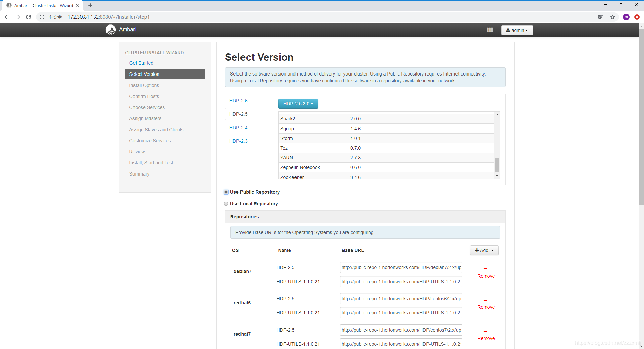Click the translate page icon
Image resolution: width=644 pixels, height=349 pixels.
coord(601,17)
